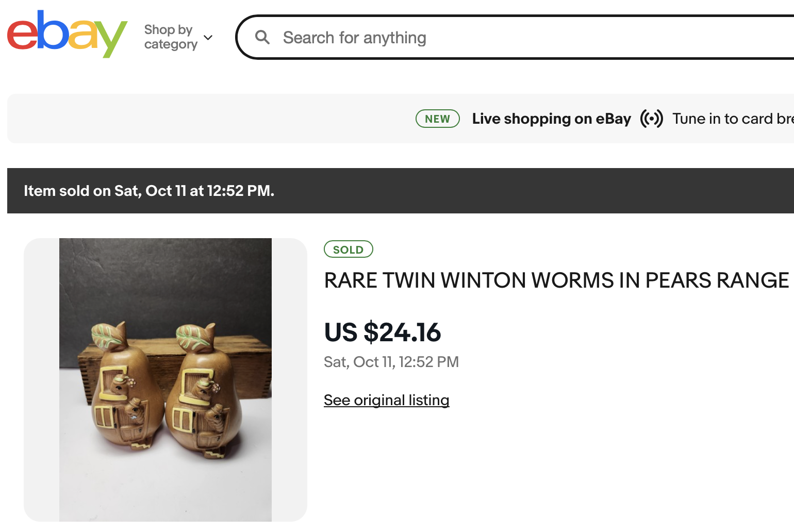794x532 pixels.
Task: Click the Tune in to card breaks text
Action: (732, 119)
